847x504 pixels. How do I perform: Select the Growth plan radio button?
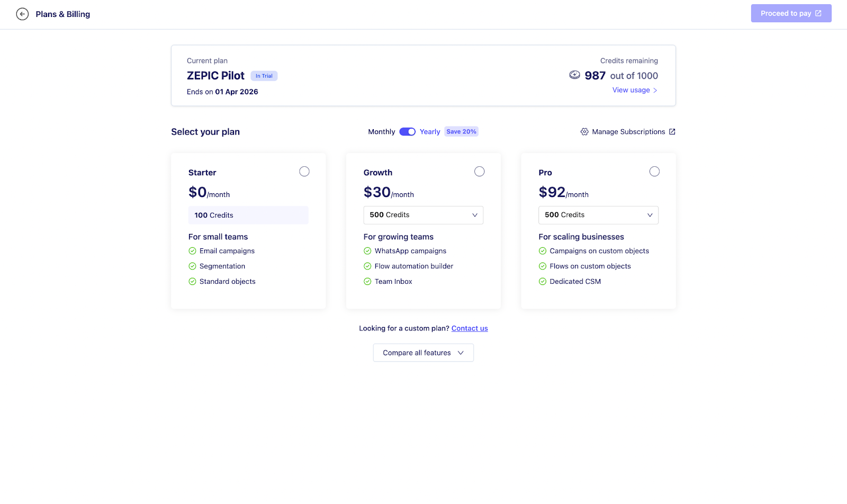coord(480,172)
